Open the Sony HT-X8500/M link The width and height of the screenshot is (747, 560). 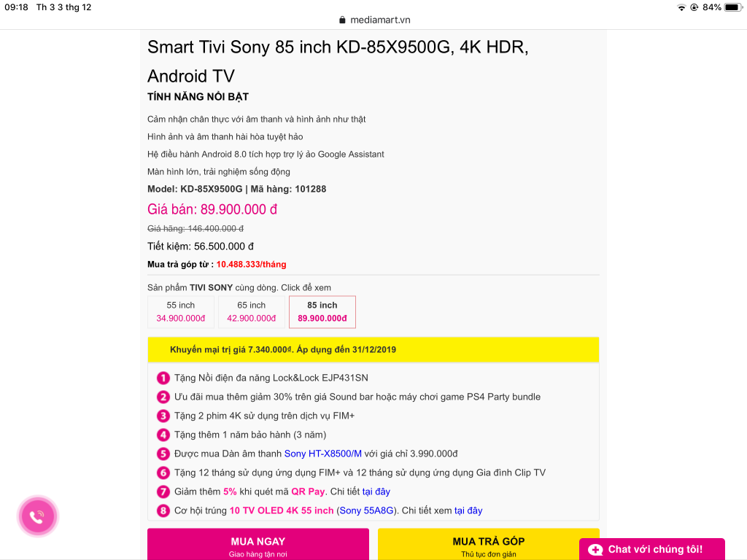point(323,454)
